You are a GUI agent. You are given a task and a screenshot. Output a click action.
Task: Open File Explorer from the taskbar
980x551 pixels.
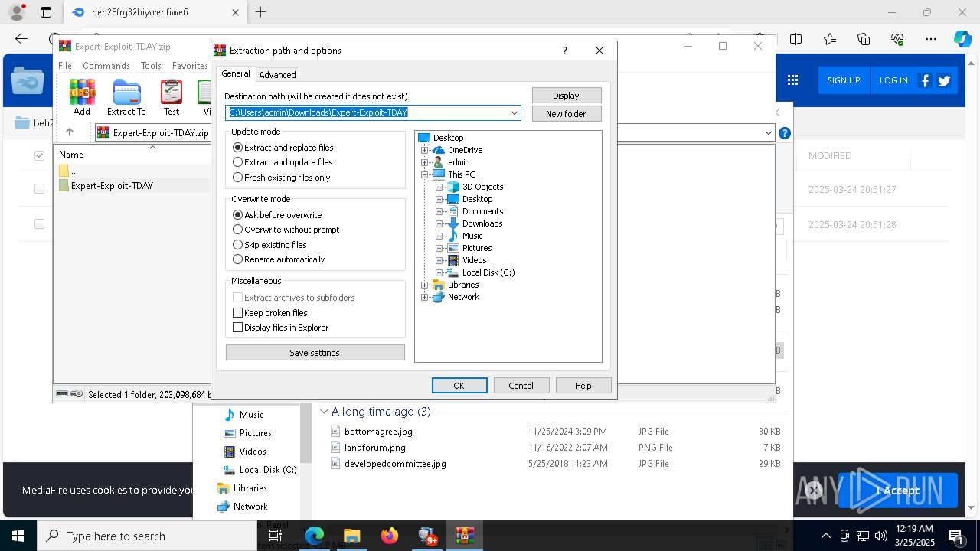[352, 536]
